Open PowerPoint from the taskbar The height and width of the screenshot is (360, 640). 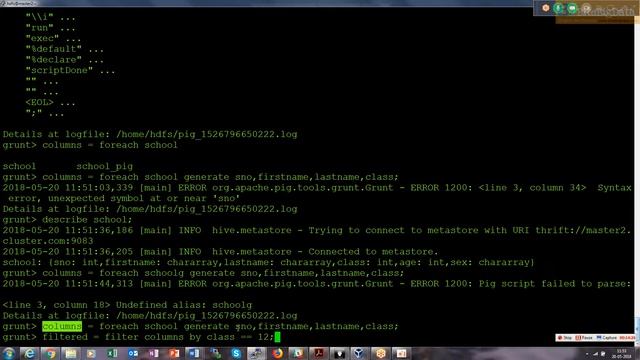pyautogui.click(x=174, y=353)
